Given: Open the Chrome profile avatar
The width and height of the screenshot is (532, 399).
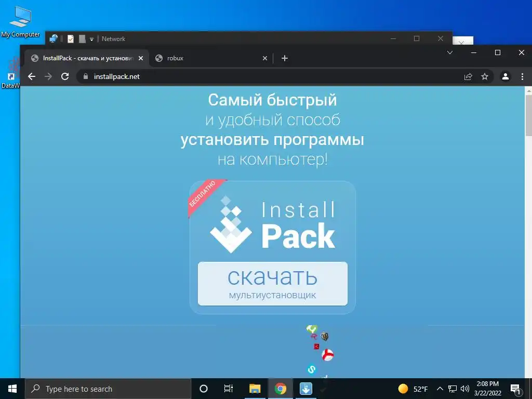Looking at the screenshot, I should [505, 77].
